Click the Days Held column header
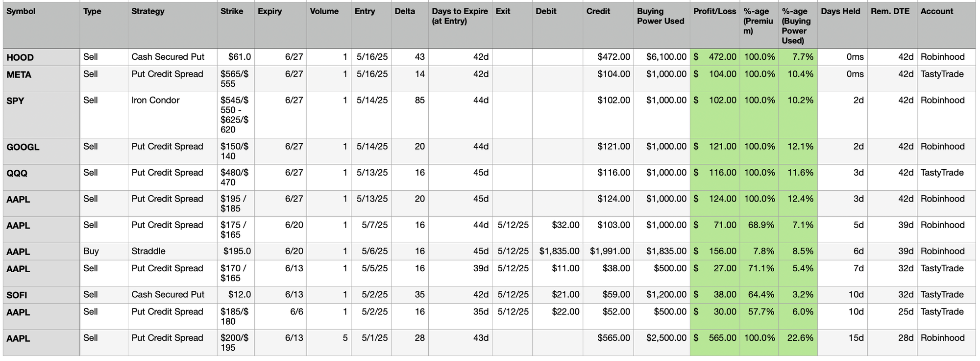The image size is (980, 361). [x=842, y=25]
